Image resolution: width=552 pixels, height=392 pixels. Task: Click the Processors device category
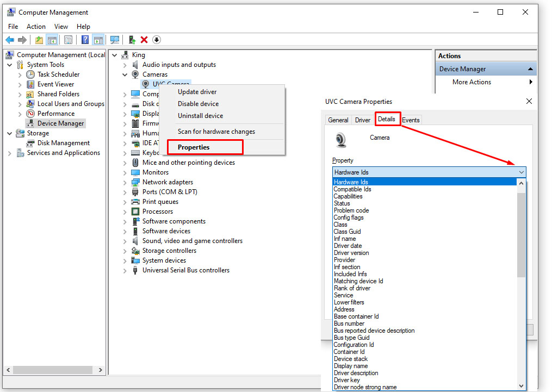pos(157,211)
